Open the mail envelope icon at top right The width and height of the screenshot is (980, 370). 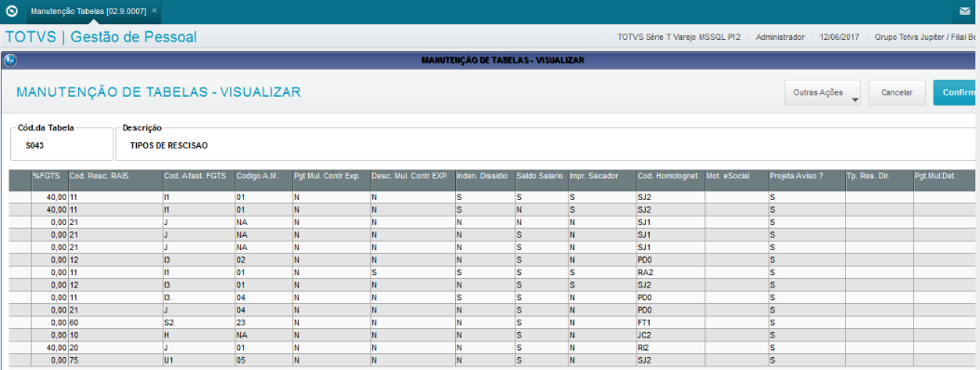pos(965,11)
